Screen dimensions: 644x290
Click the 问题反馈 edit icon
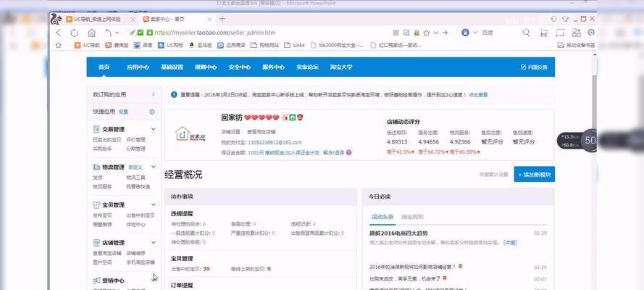523,67
